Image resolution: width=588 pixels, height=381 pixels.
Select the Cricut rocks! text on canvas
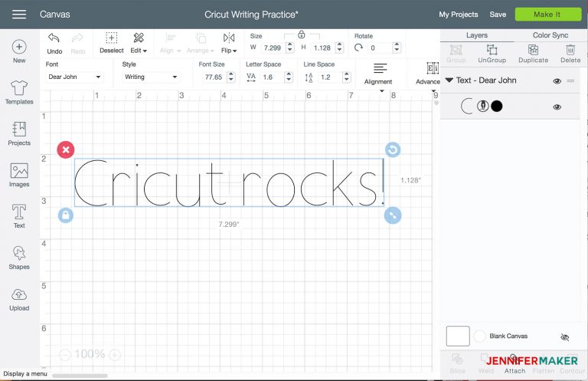(229, 182)
